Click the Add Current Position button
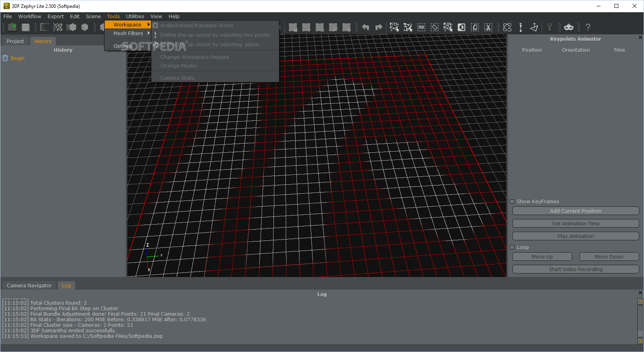The image size is (644, 352). coord(576,211)
